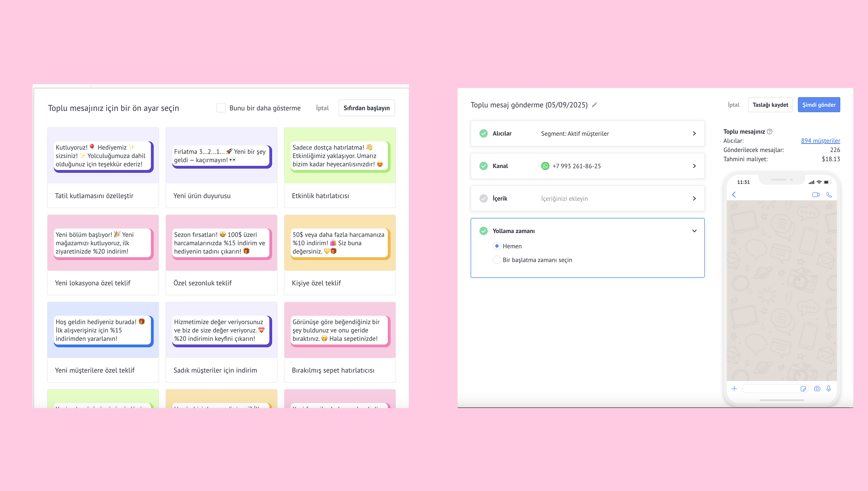This screenshot has width=868, height=491.
Task: Select the 'Hemen' radio option
Action: coord(497,246)
